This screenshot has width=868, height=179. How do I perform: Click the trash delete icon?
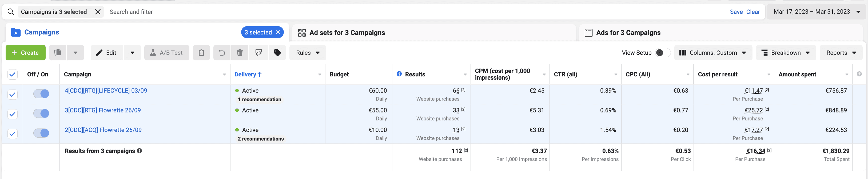pyautogui.click(x=240, y=53)
